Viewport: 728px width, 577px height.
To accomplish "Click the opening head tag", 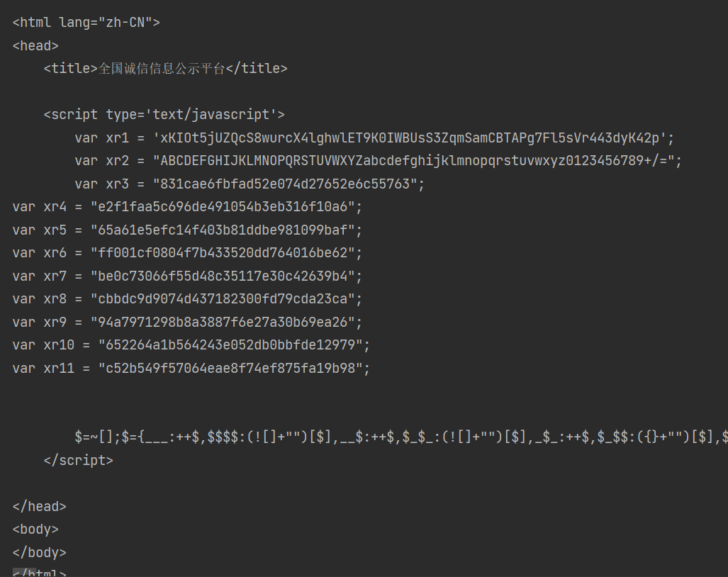I will [x=35, y=45].
